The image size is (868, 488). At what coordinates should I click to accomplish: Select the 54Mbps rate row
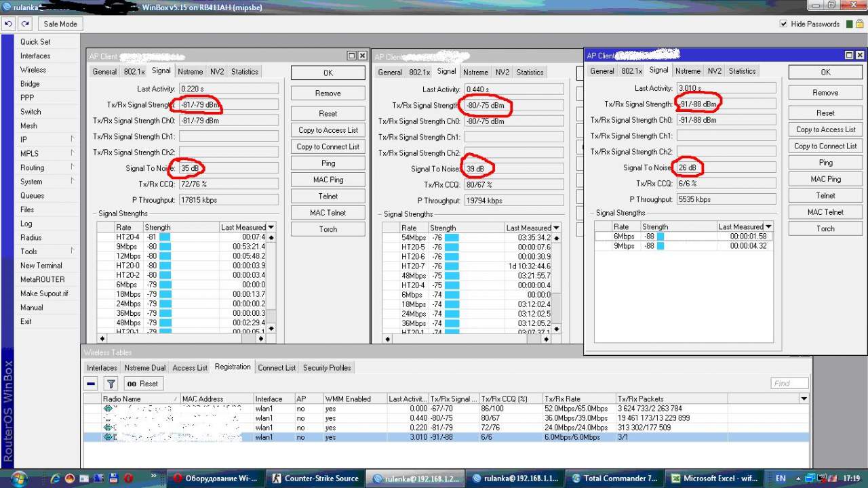click(x=467, y=238)
